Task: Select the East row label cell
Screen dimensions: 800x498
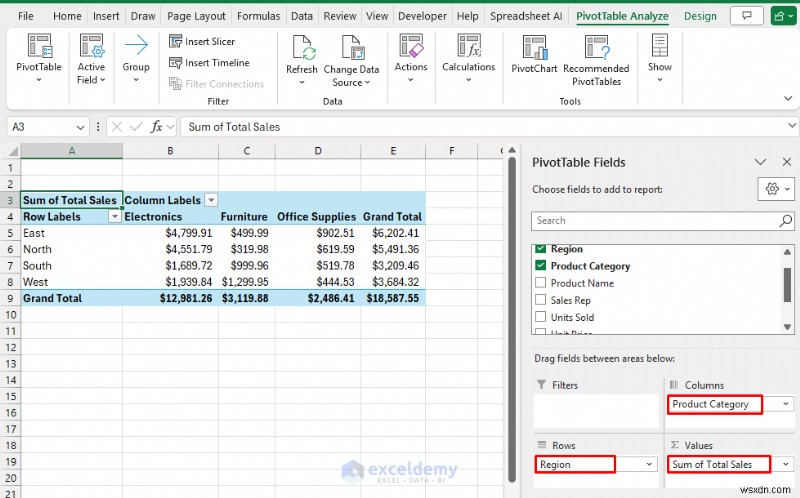Action: pos(71,233)
